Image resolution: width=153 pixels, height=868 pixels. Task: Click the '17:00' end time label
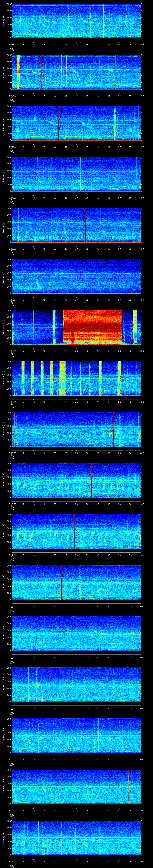pyautogui.click(x=141, y=810)
